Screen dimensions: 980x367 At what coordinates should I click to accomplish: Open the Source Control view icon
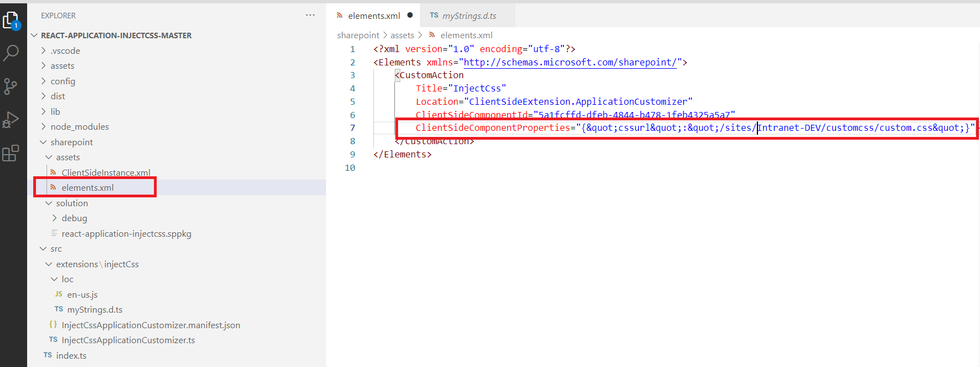[x=11, y=86]
